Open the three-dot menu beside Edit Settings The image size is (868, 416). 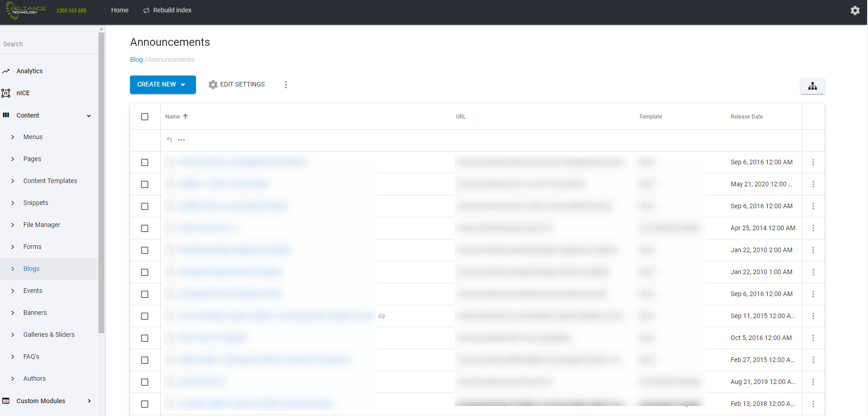286,85
